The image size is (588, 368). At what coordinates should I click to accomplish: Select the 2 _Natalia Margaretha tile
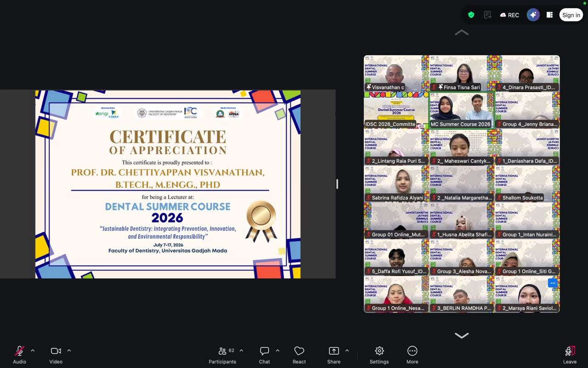(462, 184)
